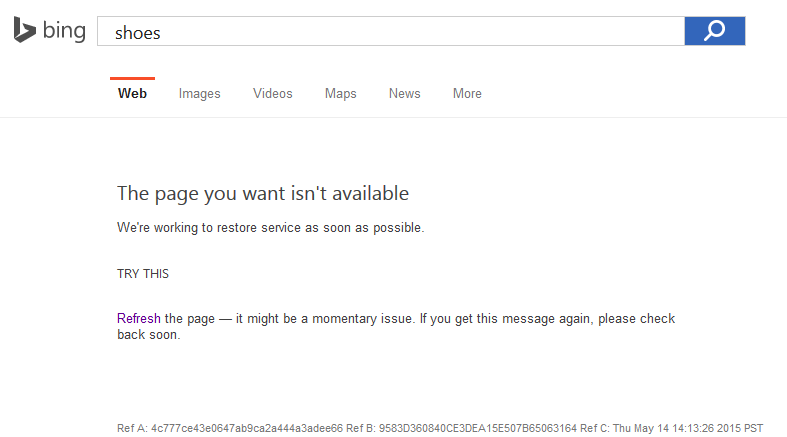The width and height of the screenshot is (787, 437).
Task: Switch to the Images tab
Action: tap(199, 94)
